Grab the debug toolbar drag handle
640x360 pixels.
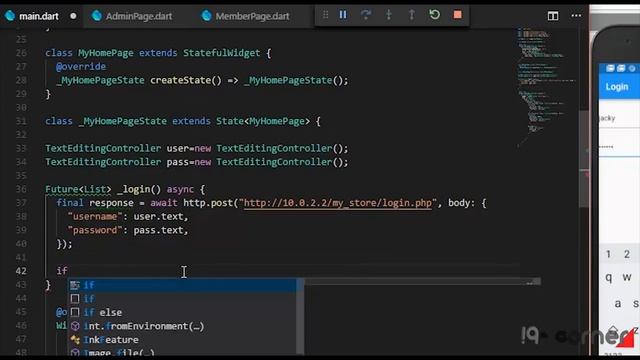click(325, 15)
